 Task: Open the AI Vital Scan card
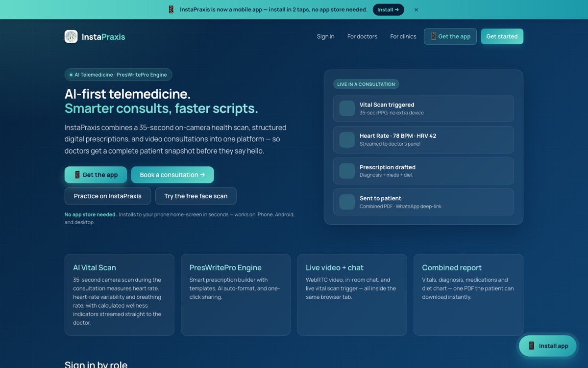coord(120,294)
